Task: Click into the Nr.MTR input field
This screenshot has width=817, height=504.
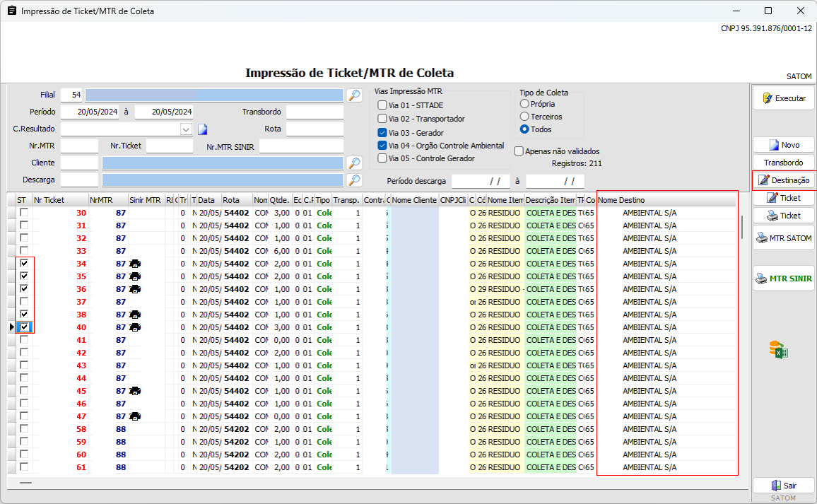Action: coord(79,146)
